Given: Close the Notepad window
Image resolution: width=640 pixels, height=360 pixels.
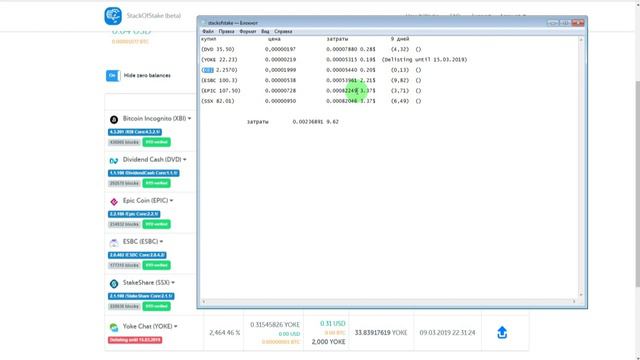Looking at the screenshot, I should coord(578,23).
